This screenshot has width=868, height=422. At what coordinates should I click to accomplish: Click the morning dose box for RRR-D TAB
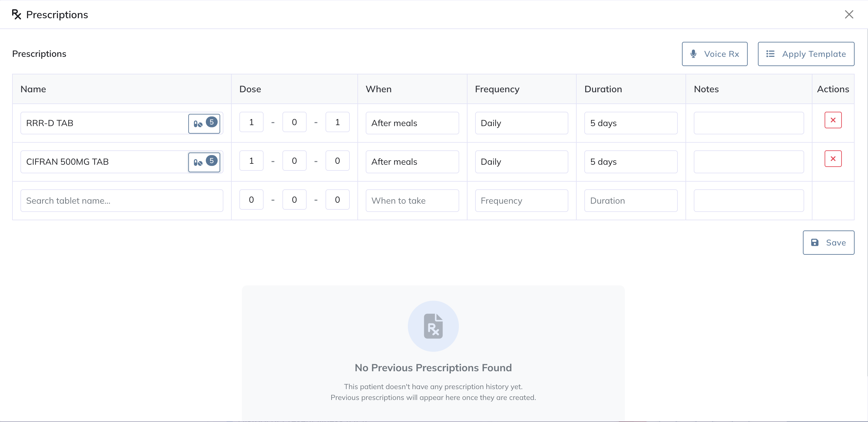pos(251,122)
